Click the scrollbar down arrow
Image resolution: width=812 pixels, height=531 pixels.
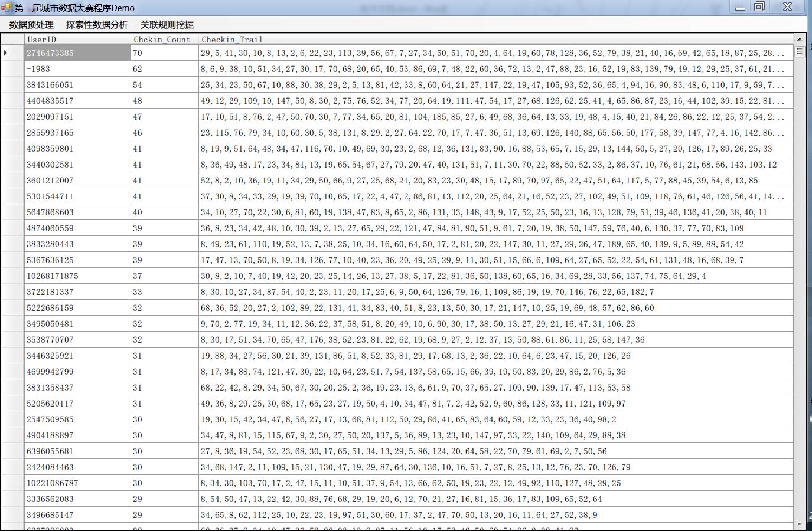tap(800, 524)
